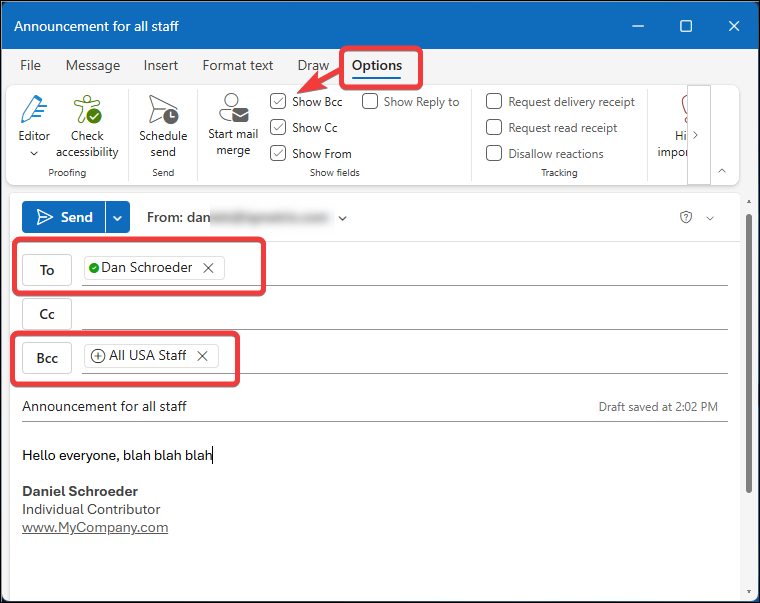The image size is (760, 603).
Task: Run Check accessibility
Action: [x=87, y=127]
